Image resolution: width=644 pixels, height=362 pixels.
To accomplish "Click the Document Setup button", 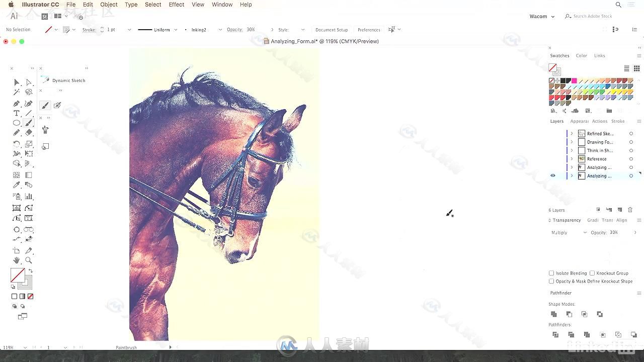I will coord(332,30).
